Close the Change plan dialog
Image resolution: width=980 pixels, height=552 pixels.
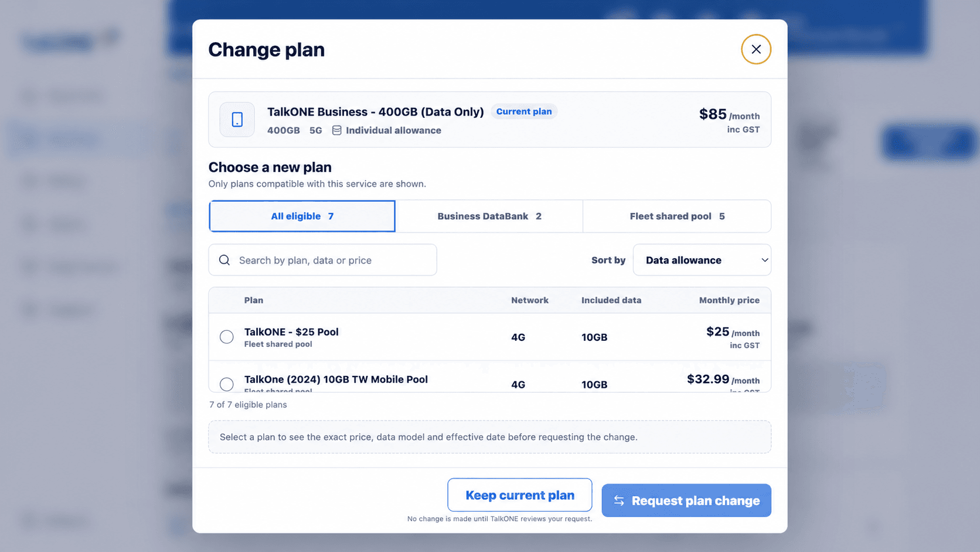[x=756, y=49]
